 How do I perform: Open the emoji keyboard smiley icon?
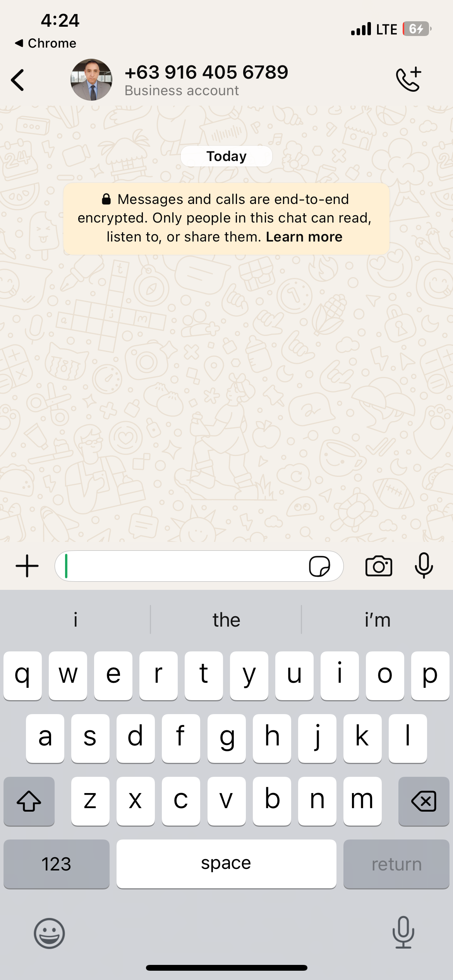tap(49, 933)
